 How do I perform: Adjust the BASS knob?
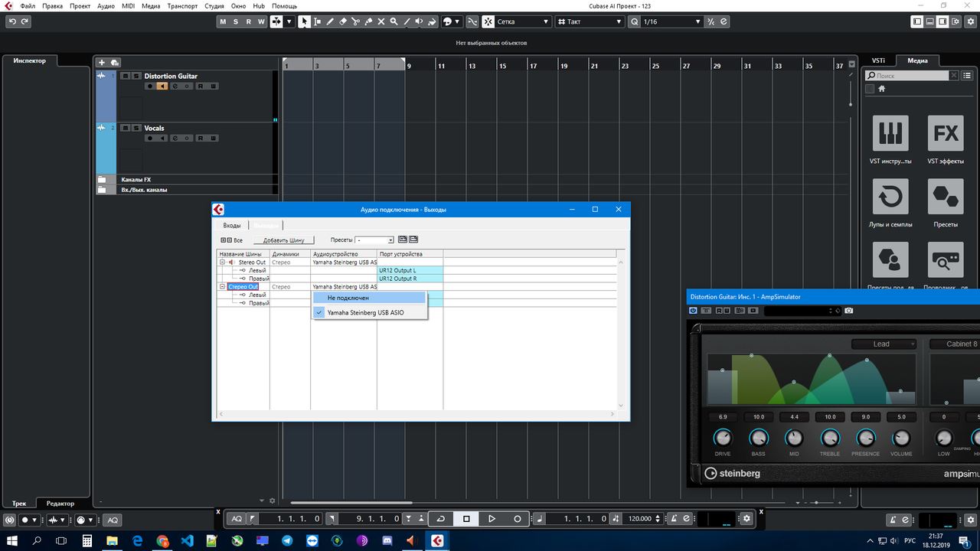[759, 439]
